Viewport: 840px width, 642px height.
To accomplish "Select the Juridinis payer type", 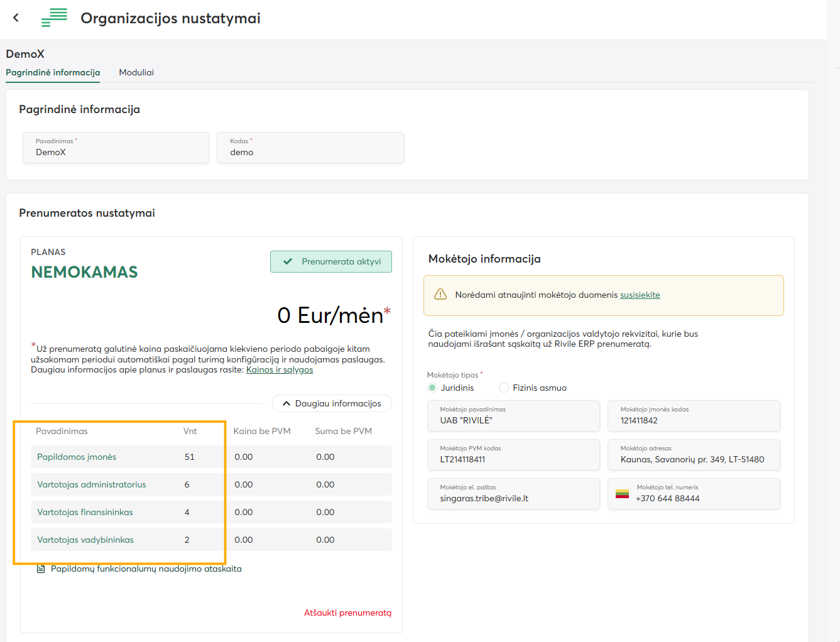I will [432, 388].
